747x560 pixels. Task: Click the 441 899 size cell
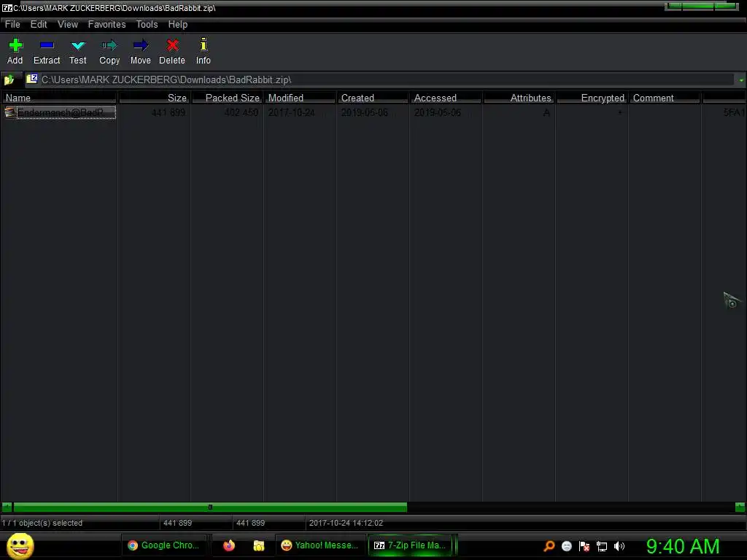point(169,113)
